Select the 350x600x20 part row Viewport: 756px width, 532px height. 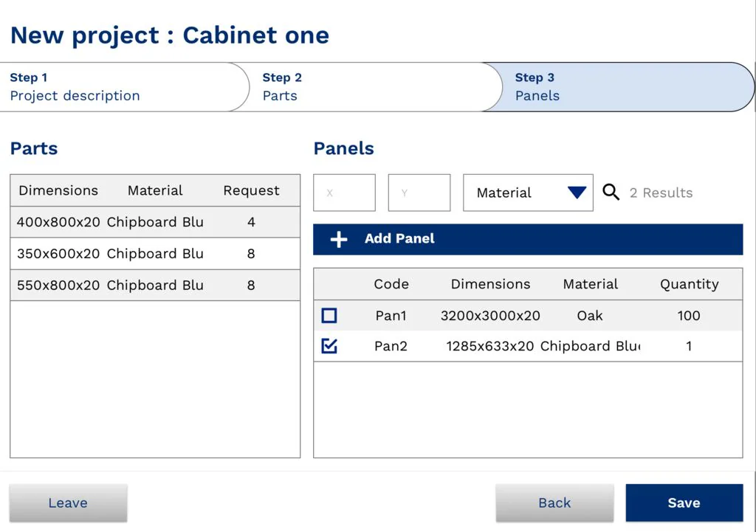coord(155,254)
